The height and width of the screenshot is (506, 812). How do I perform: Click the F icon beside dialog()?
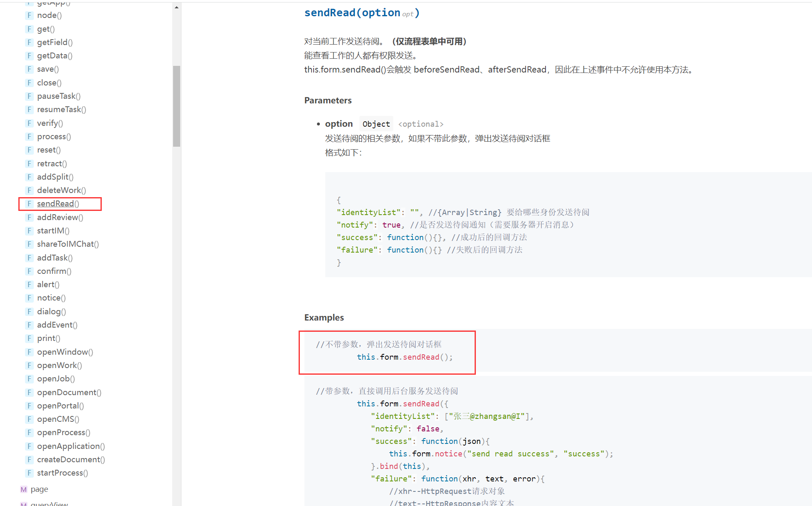(x=29, y=312)
